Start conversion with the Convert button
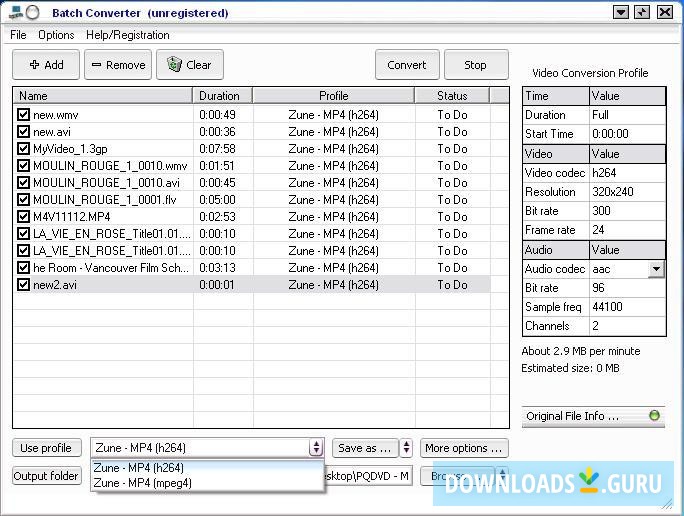 [x=407, y=65]
